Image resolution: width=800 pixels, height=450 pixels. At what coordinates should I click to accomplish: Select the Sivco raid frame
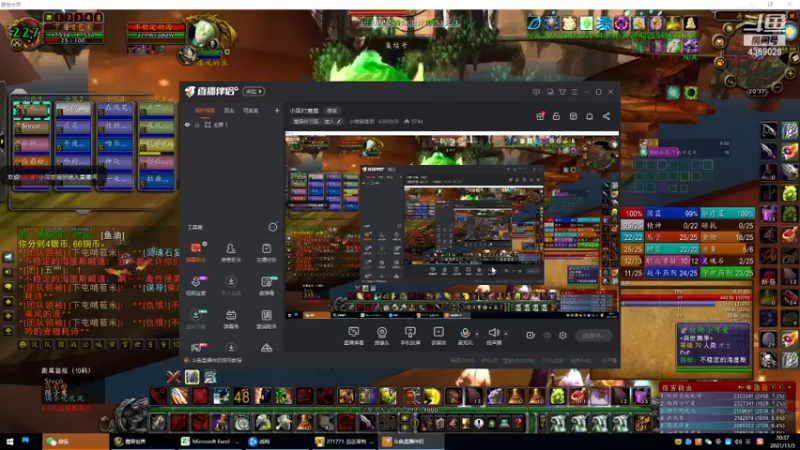[x=32, y=126]
